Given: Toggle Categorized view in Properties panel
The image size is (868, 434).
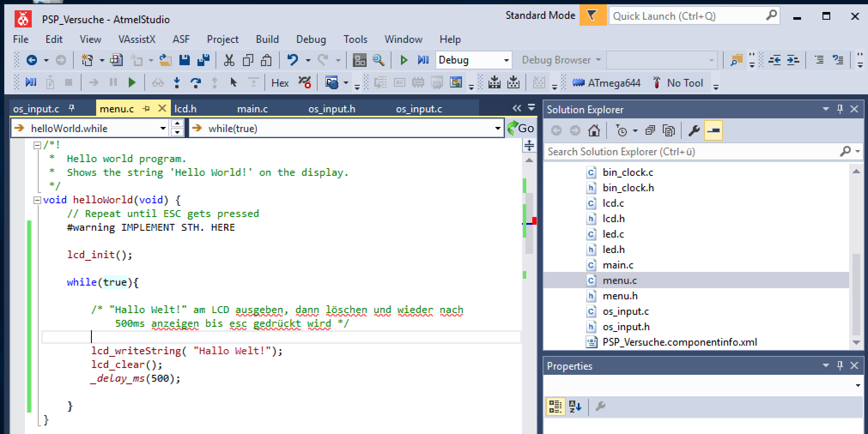Looking at the screenshot, I should pos(555,406).
